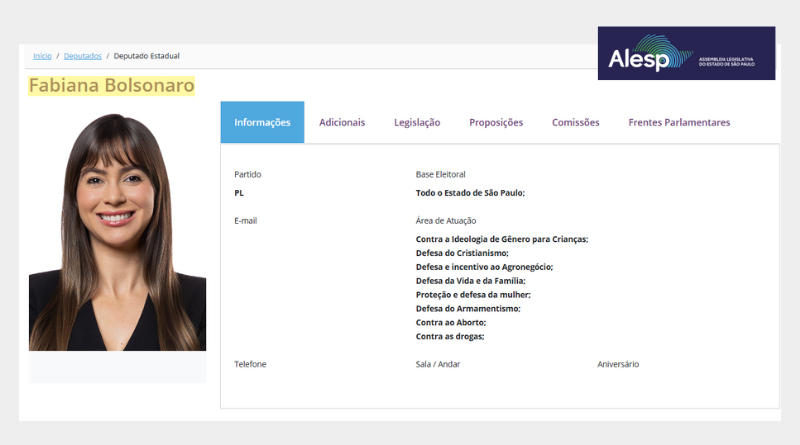
Task: Click the 'Sala / Andar' label
Action: 438,364
